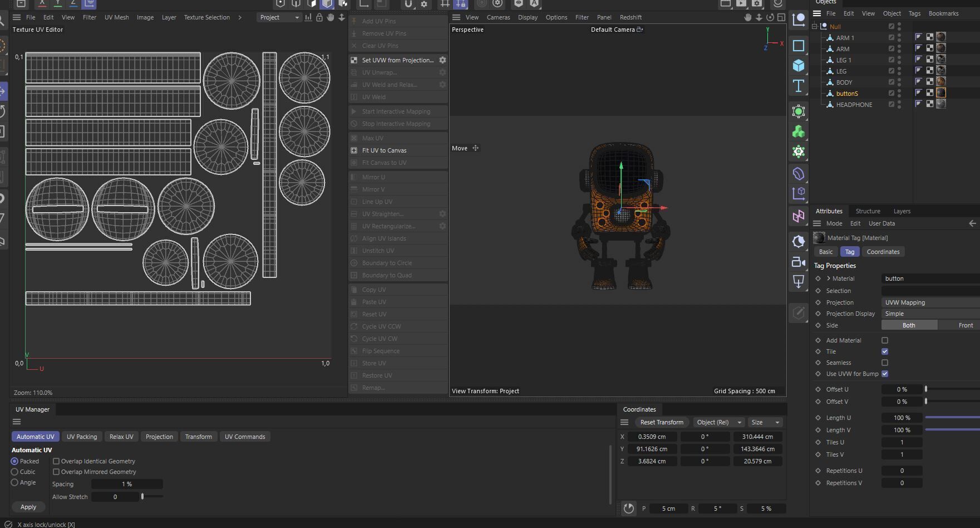Toggle viewport maximize icon in Perspective view

click(781, 17)
